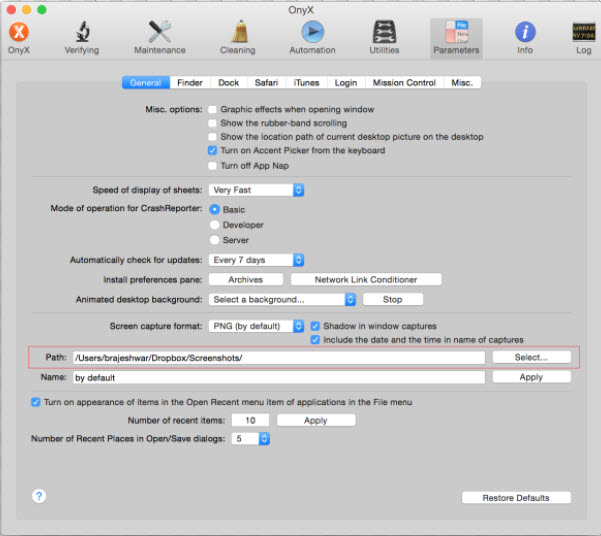Viewport: 601px width, 536px height.
Task: Open the Info section
Action: (x=525, y=38)
